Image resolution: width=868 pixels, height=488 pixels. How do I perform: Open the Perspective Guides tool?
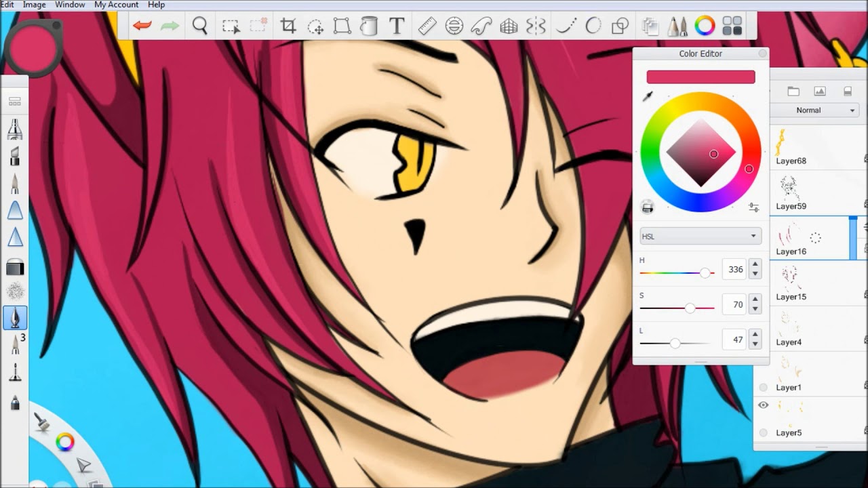point(509,26)
